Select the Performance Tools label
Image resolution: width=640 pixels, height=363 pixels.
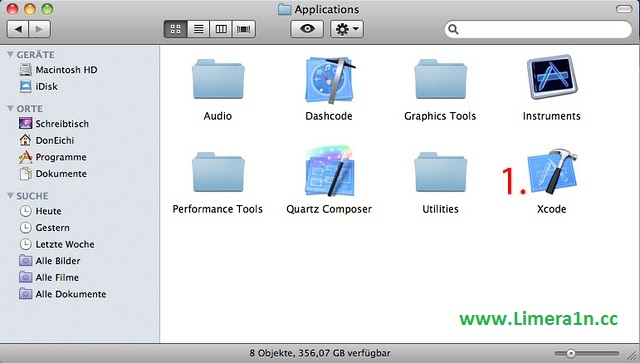218,209
